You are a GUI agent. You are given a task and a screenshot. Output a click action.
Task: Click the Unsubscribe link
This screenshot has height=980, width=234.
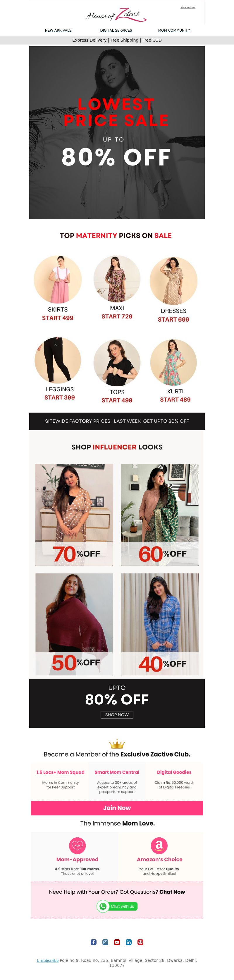tap(47, 960)
